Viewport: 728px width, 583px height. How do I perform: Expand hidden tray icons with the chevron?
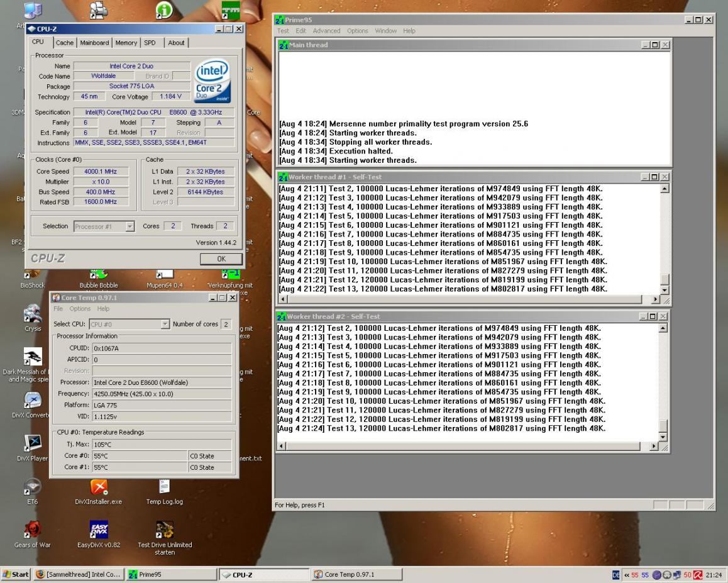coord(626,575)
